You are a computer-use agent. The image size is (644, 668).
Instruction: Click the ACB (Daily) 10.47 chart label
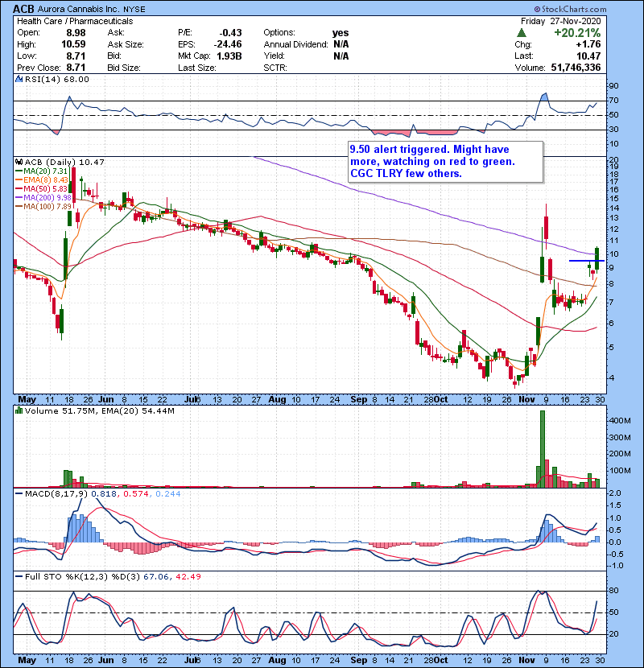click(64, 163)
